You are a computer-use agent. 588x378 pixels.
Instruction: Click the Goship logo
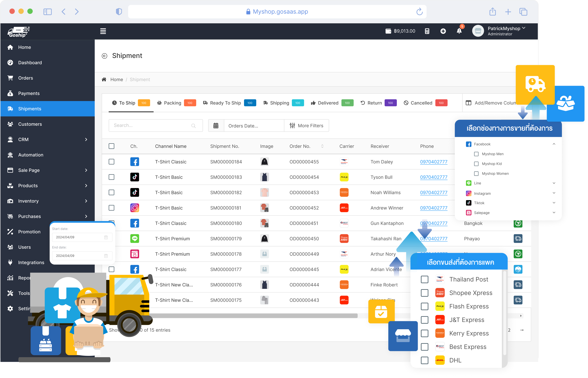pos(18,32)
